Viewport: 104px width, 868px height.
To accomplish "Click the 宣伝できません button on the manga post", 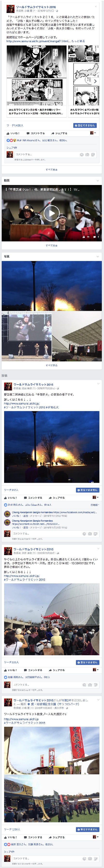I will coord(85,125).
